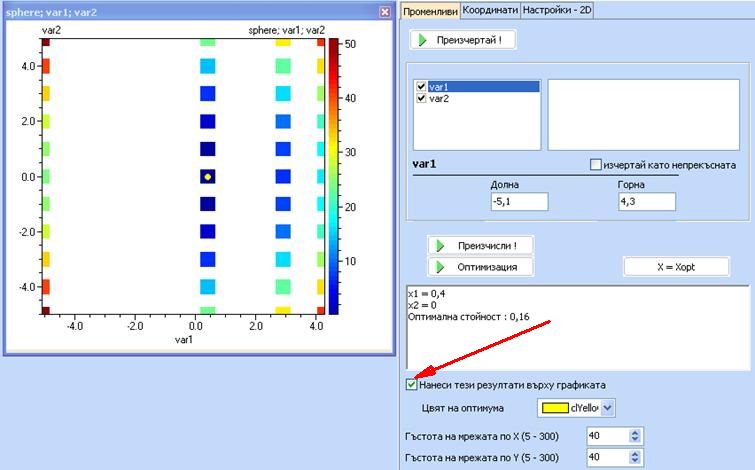
Task: Click the Горна upper bound input field
Action: [x=646, y=202]
